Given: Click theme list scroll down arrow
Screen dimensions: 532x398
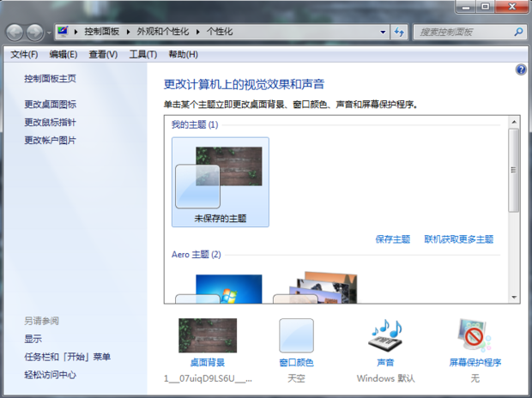Looking at the screenshot, I should coord(514,298).
